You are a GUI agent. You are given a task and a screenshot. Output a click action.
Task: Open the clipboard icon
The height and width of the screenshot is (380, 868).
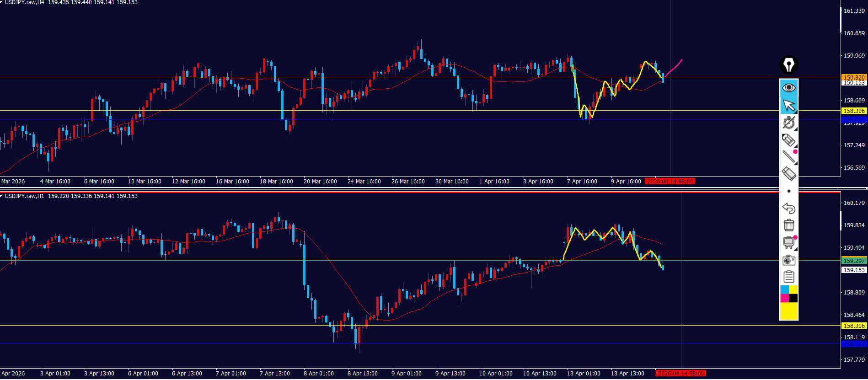point(788,277)
